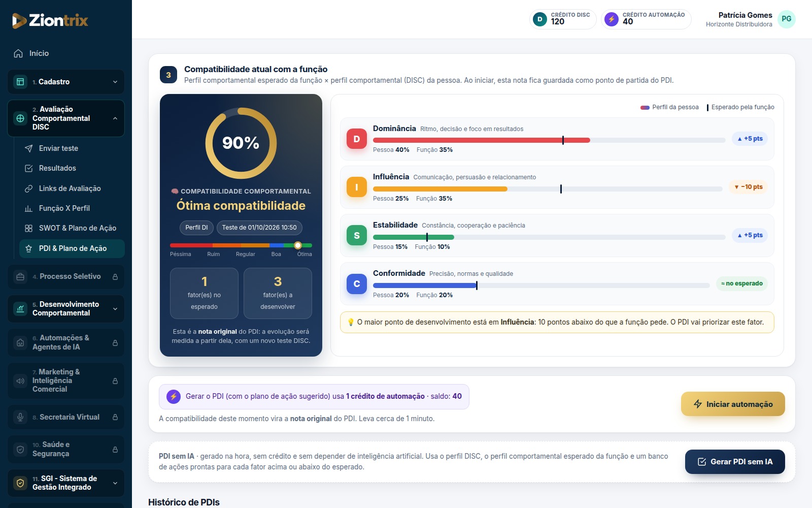Viewport: 812px width, 508px height.
Task: Click the Teste de 01/10/2026 10:50 chip
Action: point(259,228)
